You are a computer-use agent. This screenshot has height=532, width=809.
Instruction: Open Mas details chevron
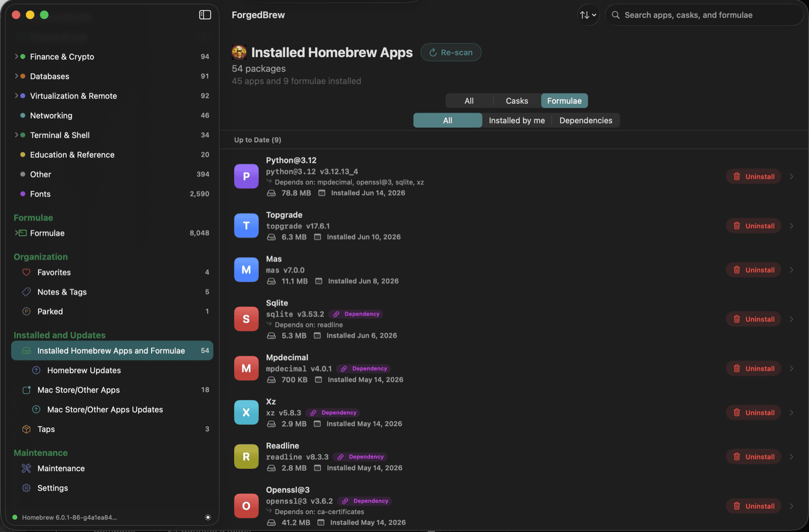tap(791, 270)
